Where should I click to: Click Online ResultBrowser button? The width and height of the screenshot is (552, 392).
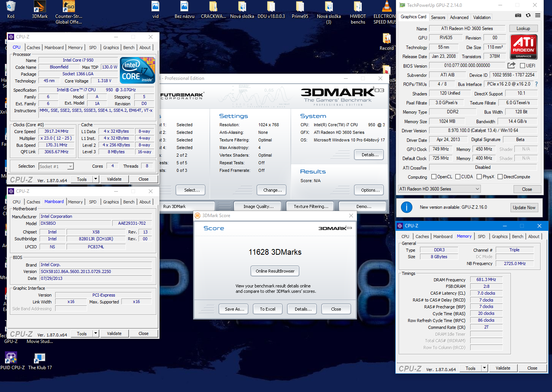tap(275, 271)
